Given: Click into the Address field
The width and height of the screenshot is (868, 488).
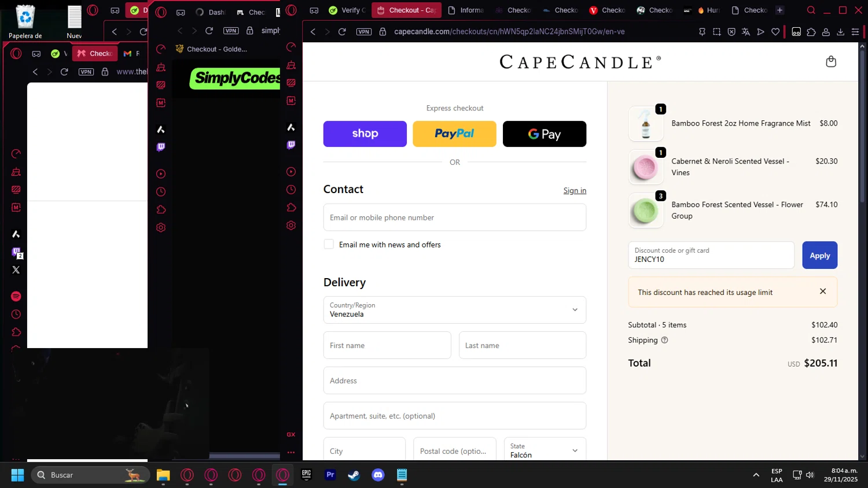Looking at the screenshot, I should pyautogui.click(x=455, y=380).
